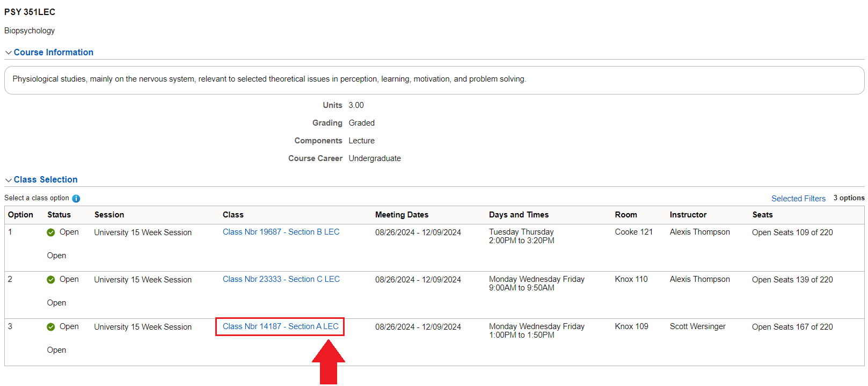This screenshot has width=868, height=386.
Task: Click the Meeting Dates column header
Action: [x=402, y=215]
